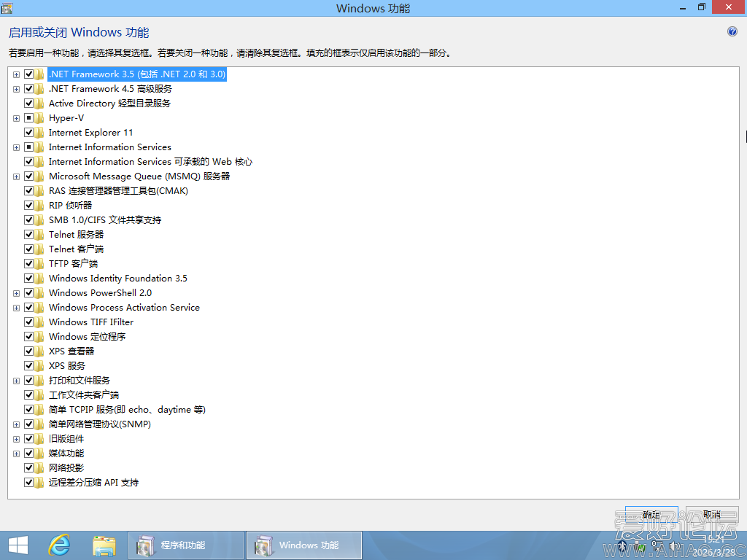The image size is (747, 560).
Task: Click the help question mark icon
Action: click(732, 32)
